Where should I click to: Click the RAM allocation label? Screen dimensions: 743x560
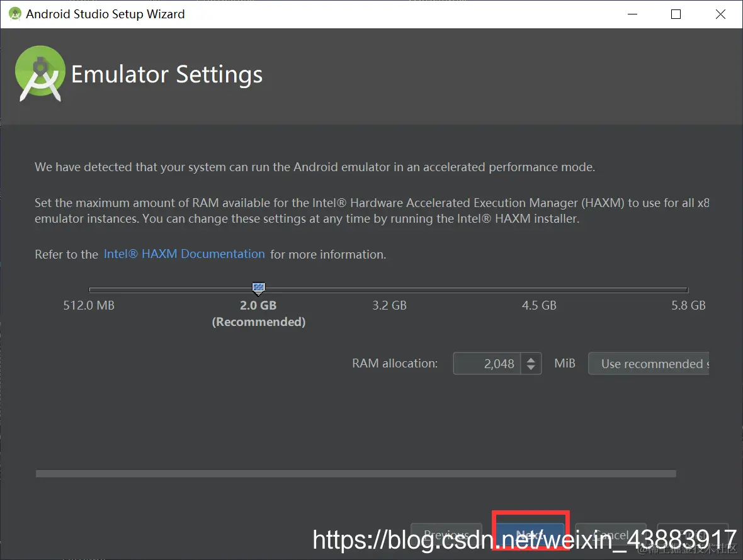[395, 364]
